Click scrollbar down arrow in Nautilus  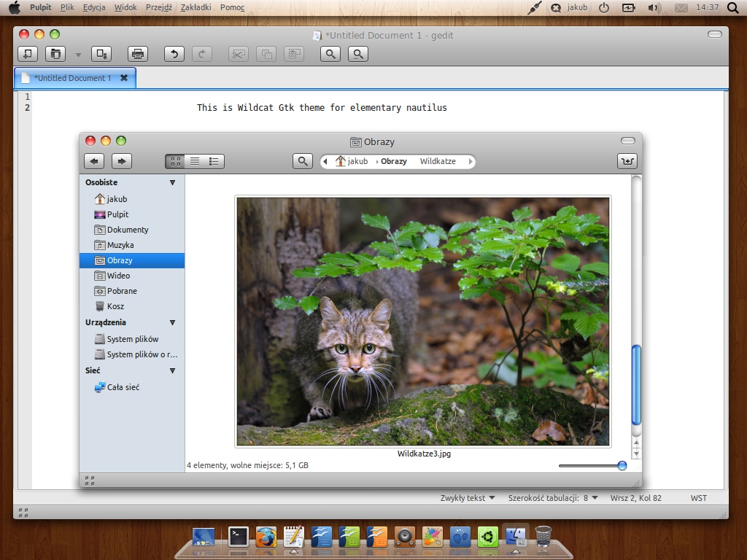[x=636, y=454]
